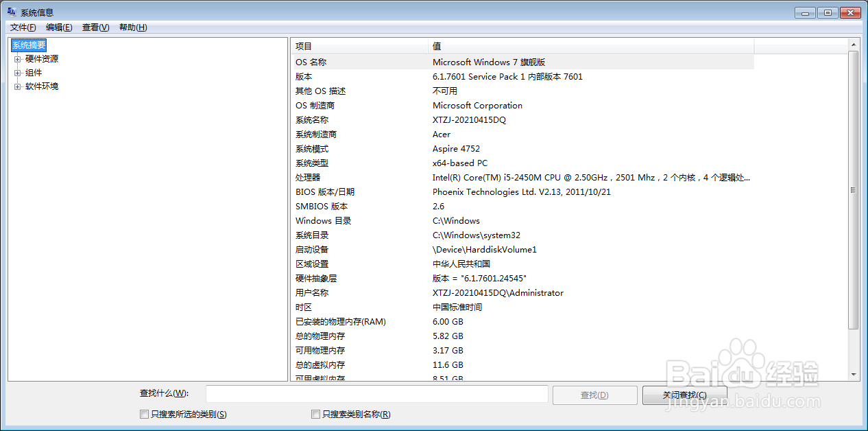The image size is (868, 431).
Task: Click the vertical scrollbar down arrow
Action: coord(854,374)
